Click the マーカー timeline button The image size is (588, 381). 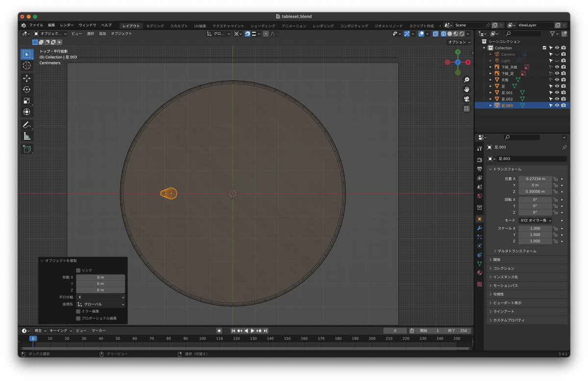[98, 331]
